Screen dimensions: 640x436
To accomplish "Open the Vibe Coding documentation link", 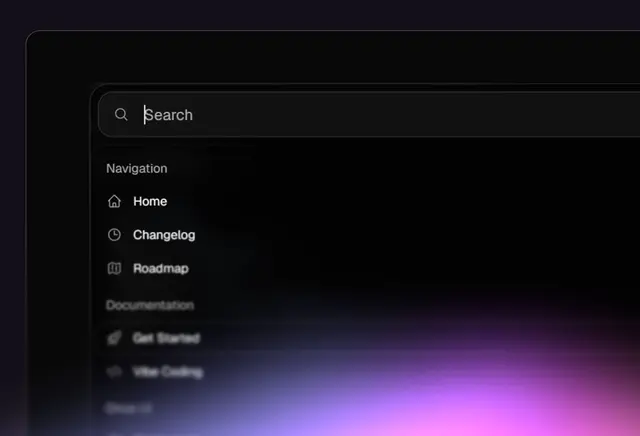I will pyautogui.click(x=168, y=371).
